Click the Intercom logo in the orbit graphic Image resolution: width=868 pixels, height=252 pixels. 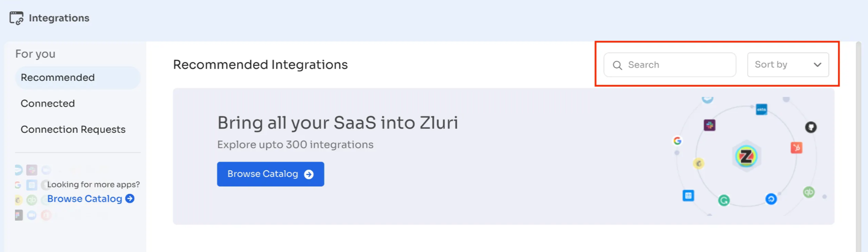click(688, 196)
